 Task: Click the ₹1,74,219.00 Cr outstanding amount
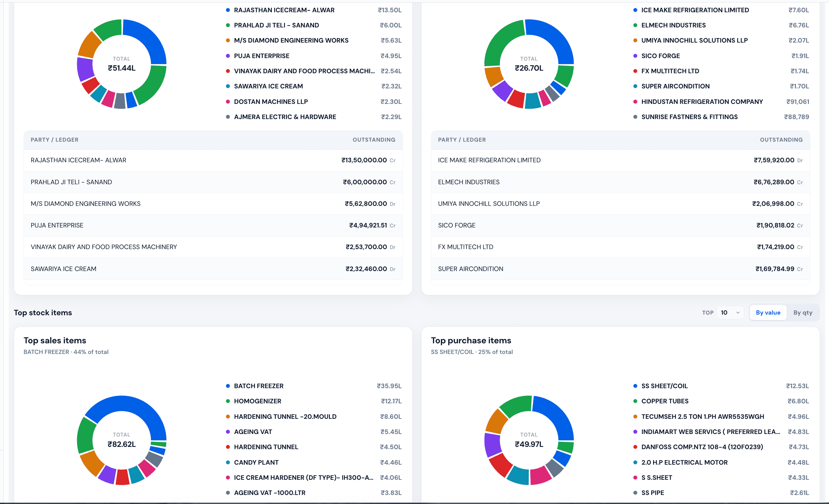click(780, 247)
